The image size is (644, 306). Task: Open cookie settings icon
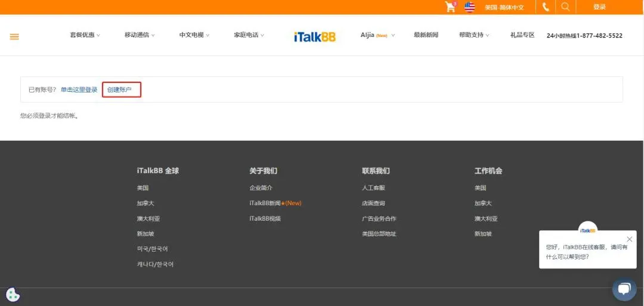tap(13, 295)
